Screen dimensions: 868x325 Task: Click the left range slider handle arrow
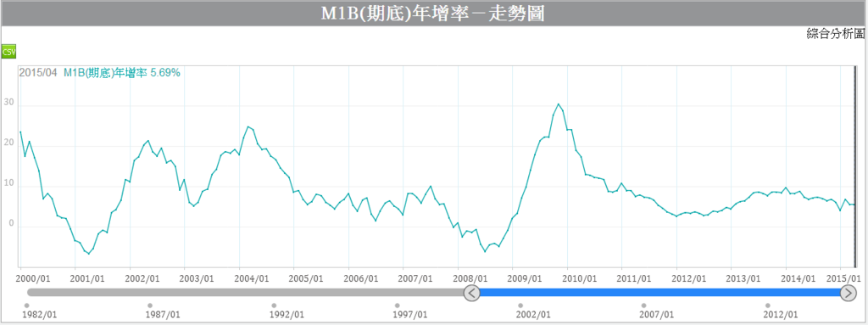pos(471,293)
